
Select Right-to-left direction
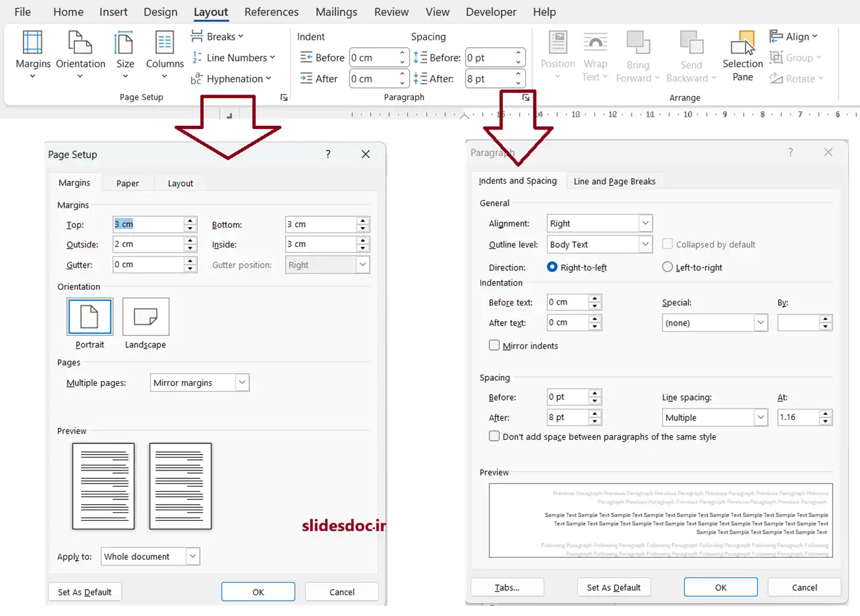552,267
